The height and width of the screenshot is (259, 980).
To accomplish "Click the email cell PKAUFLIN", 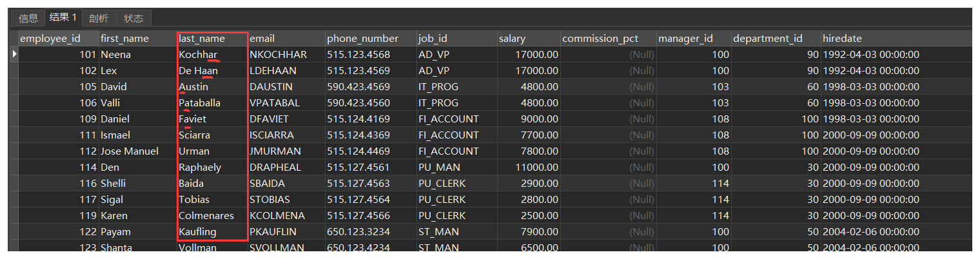I will (x=274, y=232).
